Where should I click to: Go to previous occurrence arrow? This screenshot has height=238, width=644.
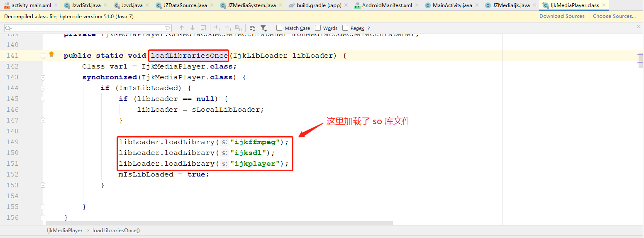[x=182, y=28]
